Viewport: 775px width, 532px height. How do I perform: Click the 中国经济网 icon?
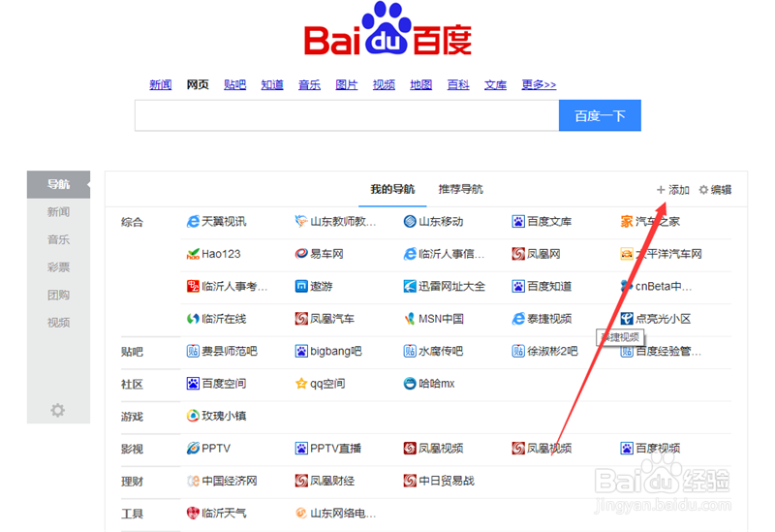tap(193, 481)
